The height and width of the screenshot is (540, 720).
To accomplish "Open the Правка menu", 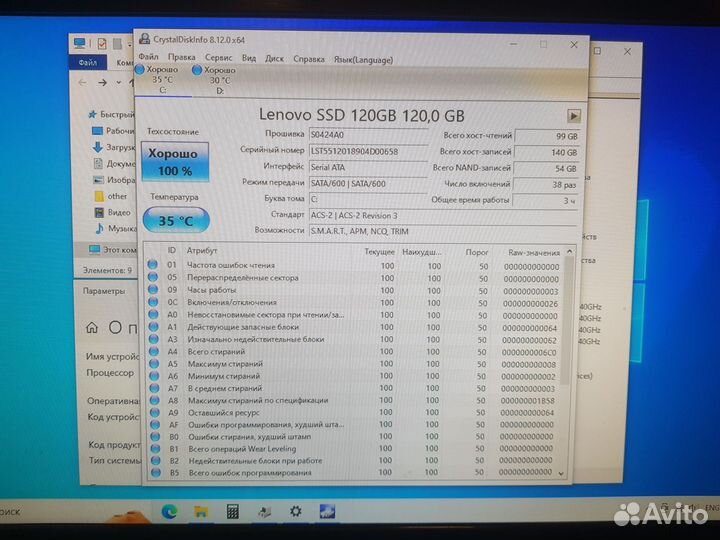I will [181, 57].
